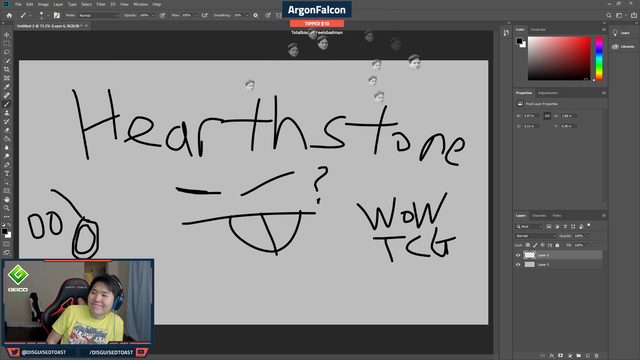Select the Eraser tool
640x360 pixels.
point(7,130)
